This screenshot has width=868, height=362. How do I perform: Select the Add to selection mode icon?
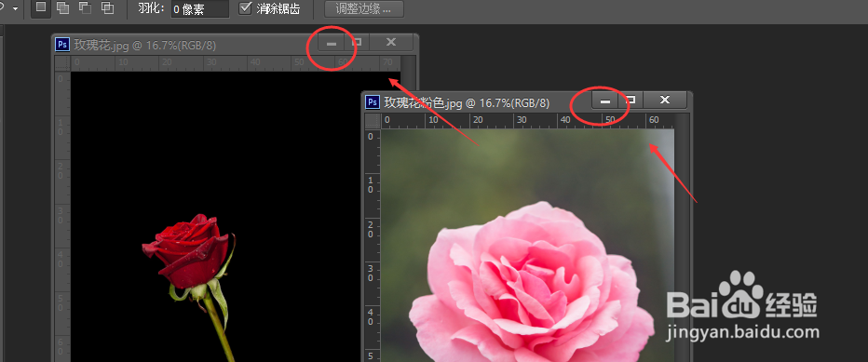[x=62, y=7]
